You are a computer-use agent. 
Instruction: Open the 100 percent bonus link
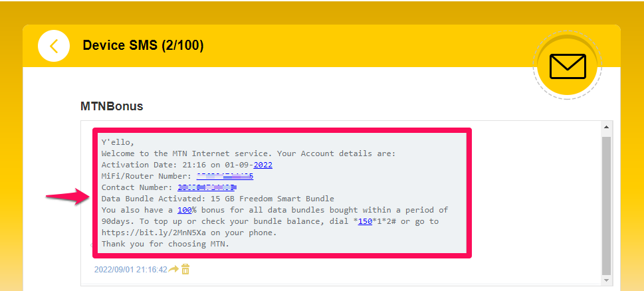(184, 210)
